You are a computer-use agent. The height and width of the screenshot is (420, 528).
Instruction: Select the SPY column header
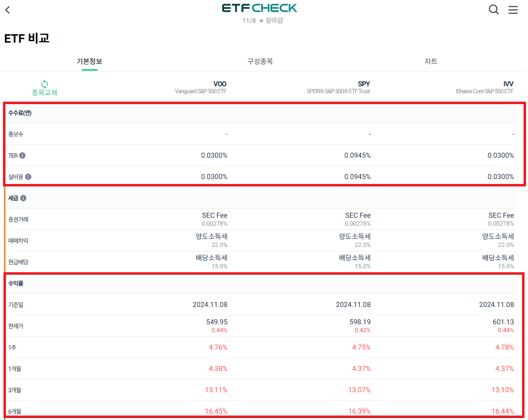tap(338, 87)
